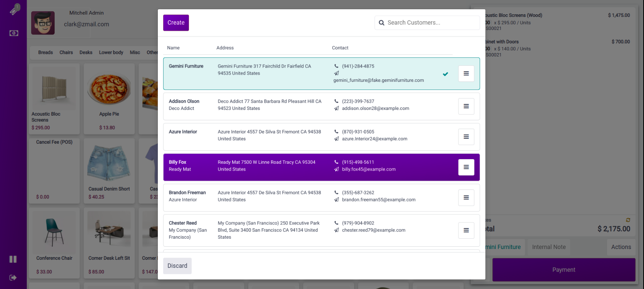Click the pause icon in the sidebar
This screenshot has width=644, height=289.
point(13,259)
